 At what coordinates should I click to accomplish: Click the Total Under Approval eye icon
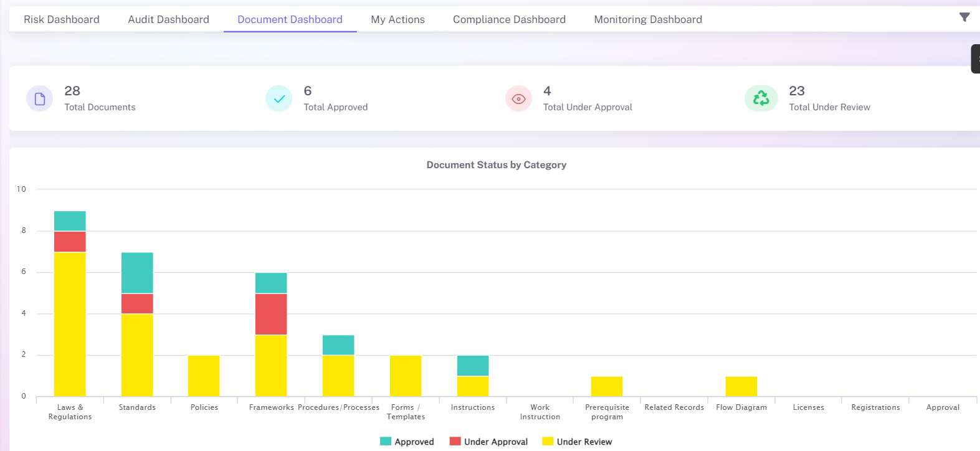coord(518,99)
